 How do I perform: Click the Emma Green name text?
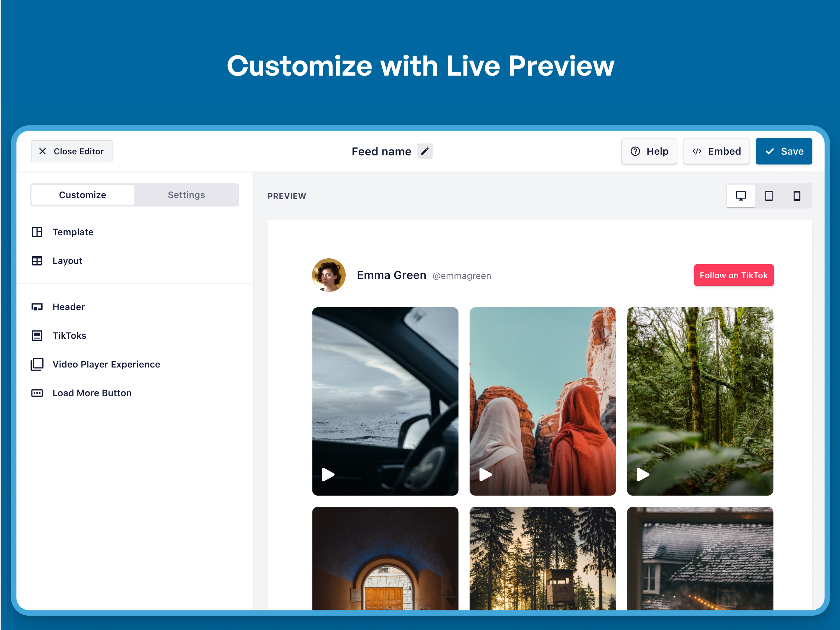point(391,275)
